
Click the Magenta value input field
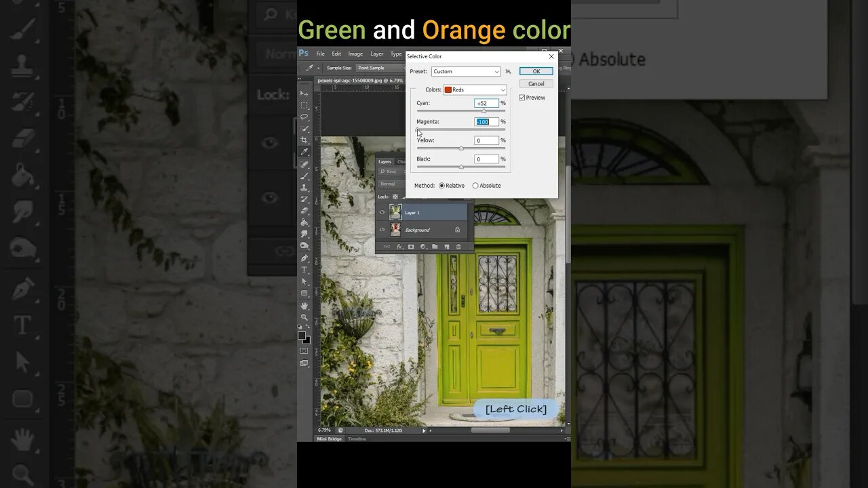point(486,122)
